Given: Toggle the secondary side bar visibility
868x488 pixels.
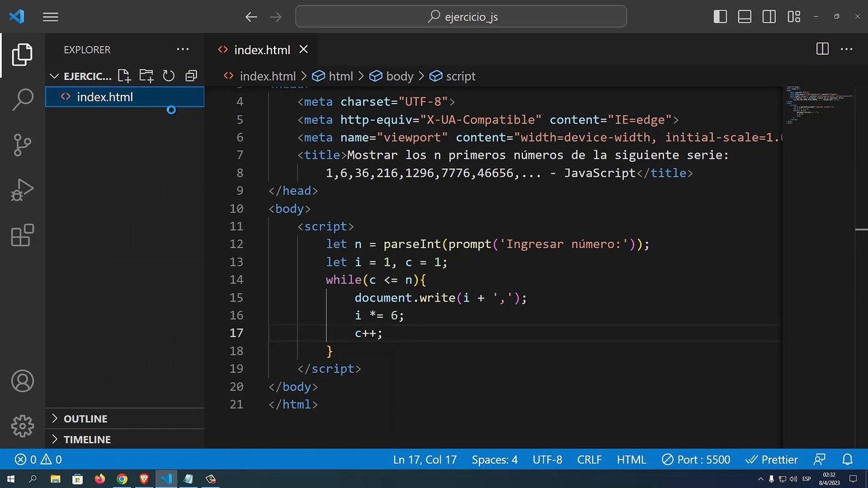Looking at the screenshot, I should coord(769,17).
